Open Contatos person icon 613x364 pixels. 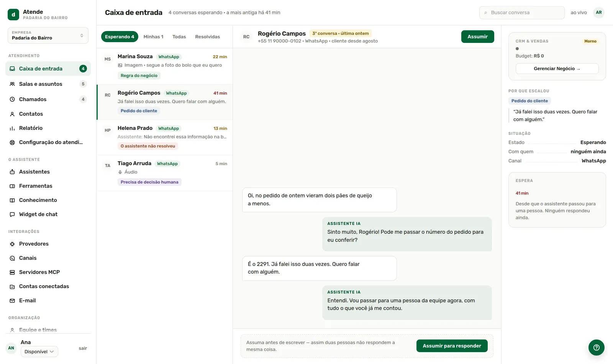click(12, 114)
